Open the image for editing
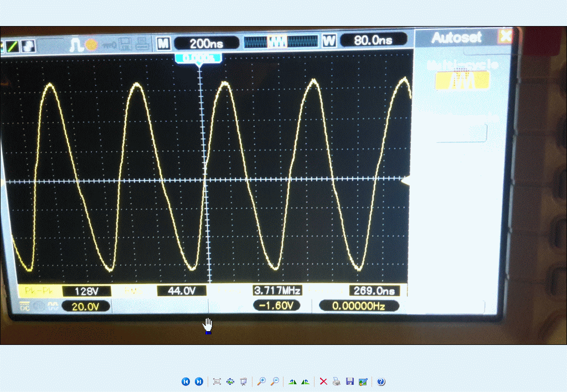 363,381
